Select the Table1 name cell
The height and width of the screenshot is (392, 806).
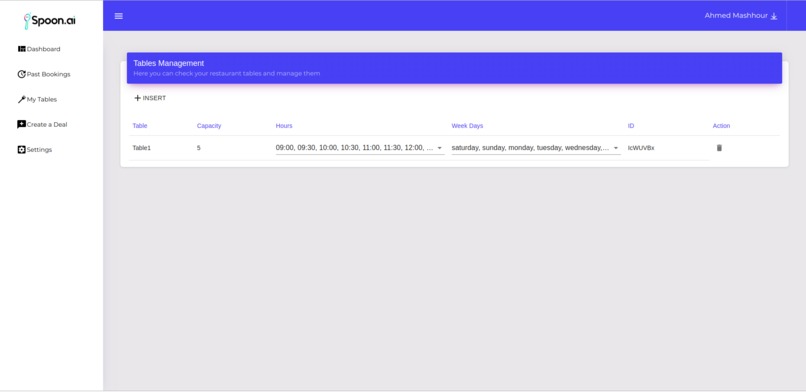click(142, 148)
